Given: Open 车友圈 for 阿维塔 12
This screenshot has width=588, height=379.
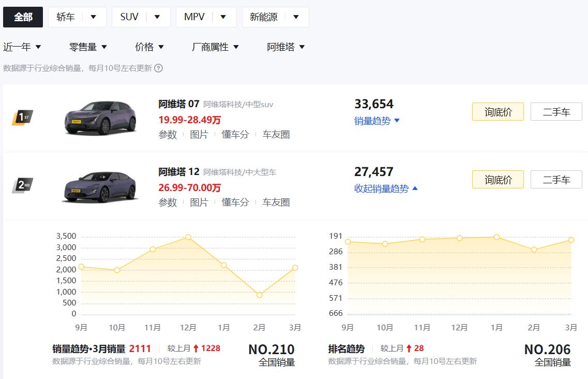Looking at the screenshot, I should tap(276, 202).
